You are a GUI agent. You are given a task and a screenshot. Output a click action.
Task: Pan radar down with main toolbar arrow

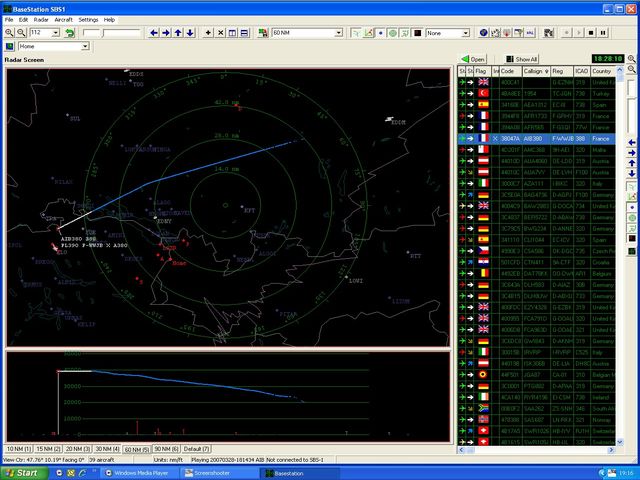coord(190,33)
